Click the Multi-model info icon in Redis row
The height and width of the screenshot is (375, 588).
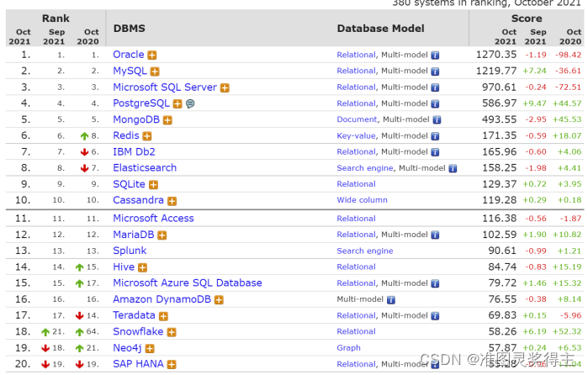435,136
